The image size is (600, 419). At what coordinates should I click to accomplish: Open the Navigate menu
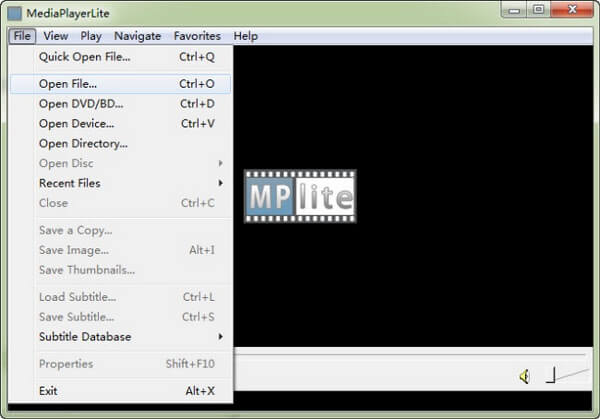(137, 36)
